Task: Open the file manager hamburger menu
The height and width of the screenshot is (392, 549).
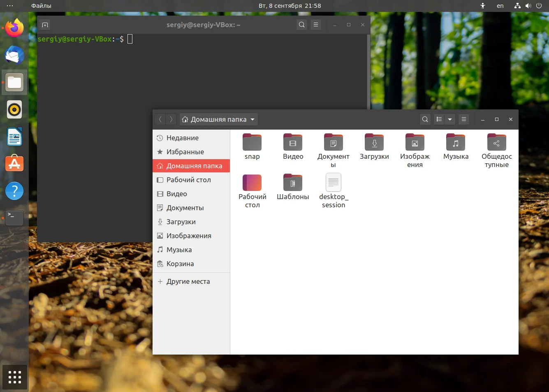Action: click(464, 119)
